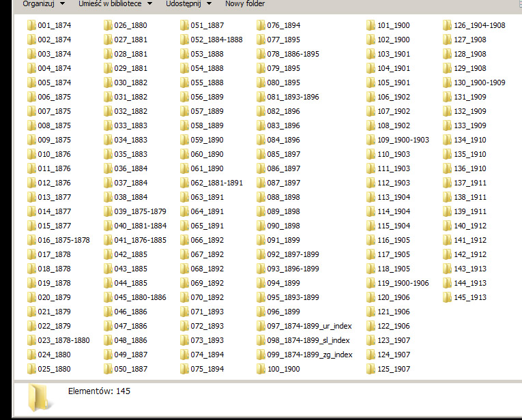Image resolution: width=522 pixels, height=420 pixels.
Task: Click the 130_1900-1909 folder name
Action: 479,82
